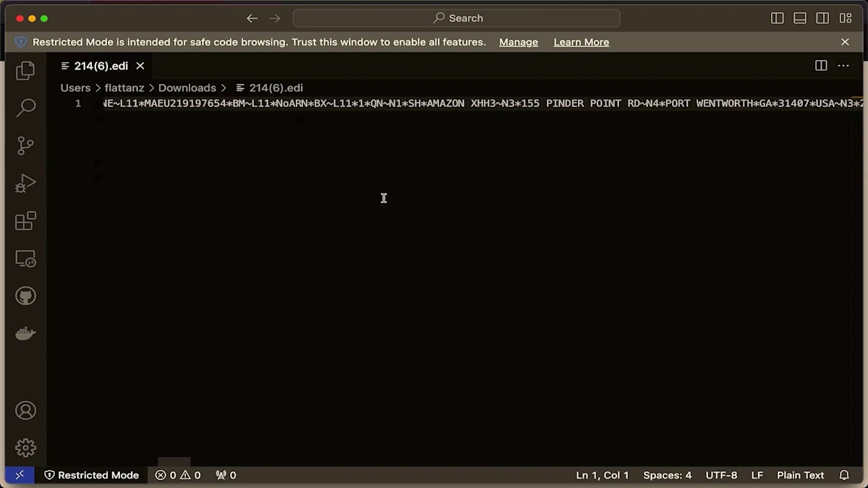Open the 214(6).edi breadcrumb
This screenshot has width=868, height=488.
(270, 87)
